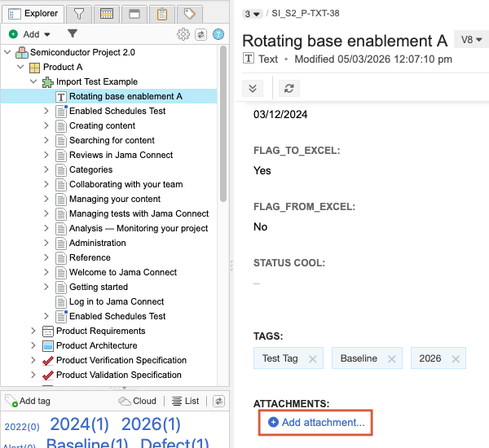
Task: Open the V8 version dropdown
Action: (472, 40)
